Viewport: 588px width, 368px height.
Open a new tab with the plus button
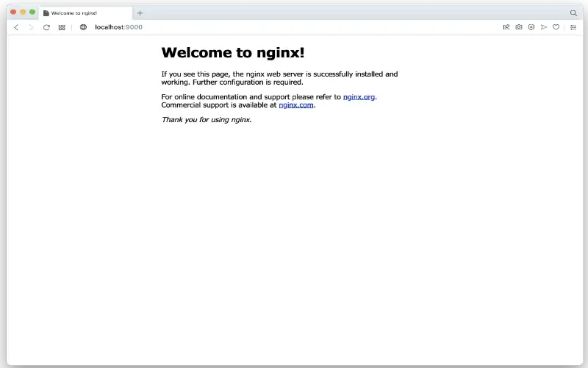pos(140,13)
